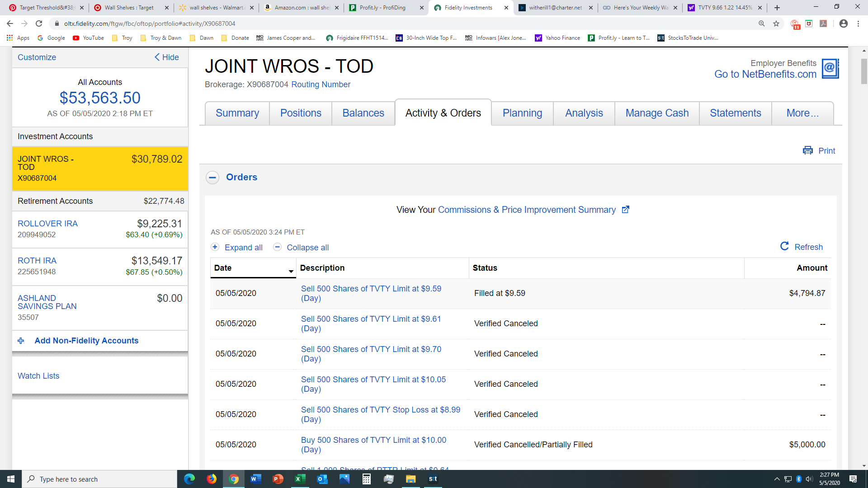This screenshot has width=868, height=488.
Task: Click the plus icon for Add Non-Fidelity Accounts
Action: [x=21, y=341]
